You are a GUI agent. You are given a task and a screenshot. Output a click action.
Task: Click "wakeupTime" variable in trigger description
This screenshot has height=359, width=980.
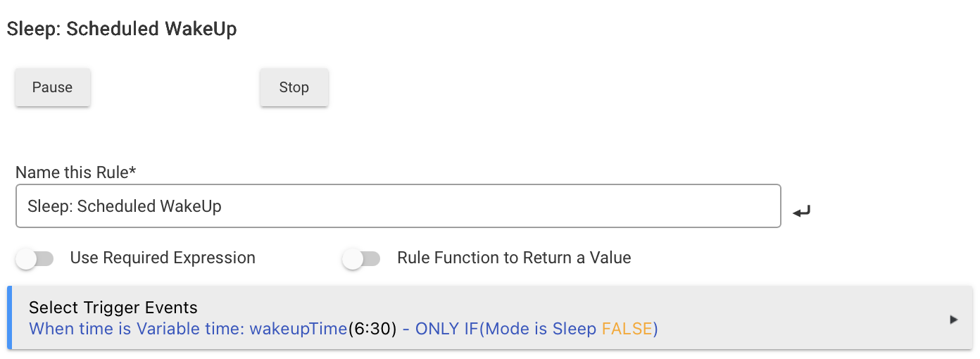click(x=299, y=329)
